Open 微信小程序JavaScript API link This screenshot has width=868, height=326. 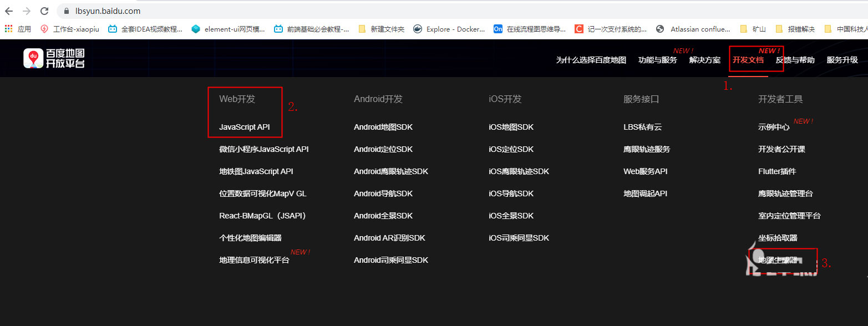(264, 149)
